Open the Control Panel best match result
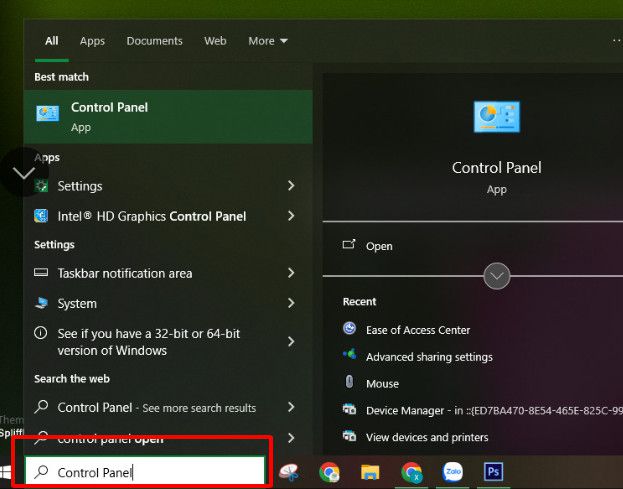Screen dimensions: 623x489 168,117
